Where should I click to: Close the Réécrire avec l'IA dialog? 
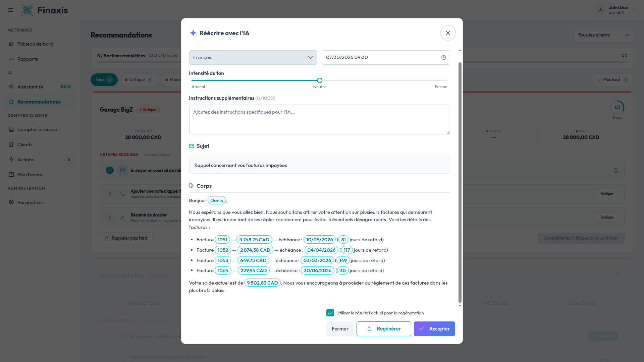pyautogui.click(x=448, y=33)
